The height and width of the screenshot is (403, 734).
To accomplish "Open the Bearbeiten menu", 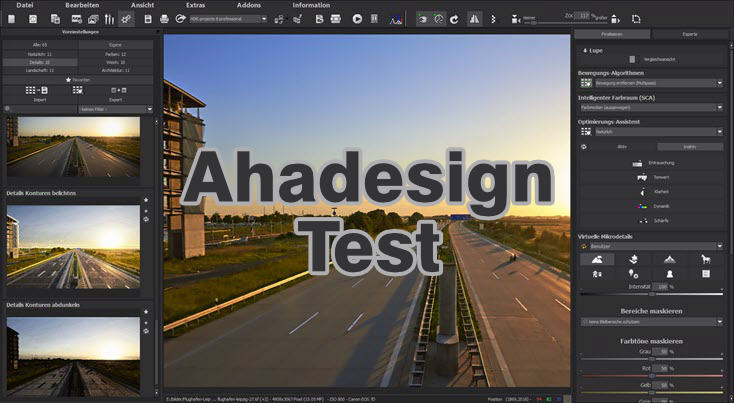I will tap(82, 5).
